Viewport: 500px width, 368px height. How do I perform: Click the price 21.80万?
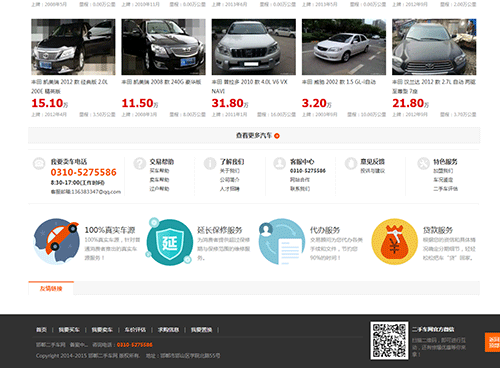(410, 103)
